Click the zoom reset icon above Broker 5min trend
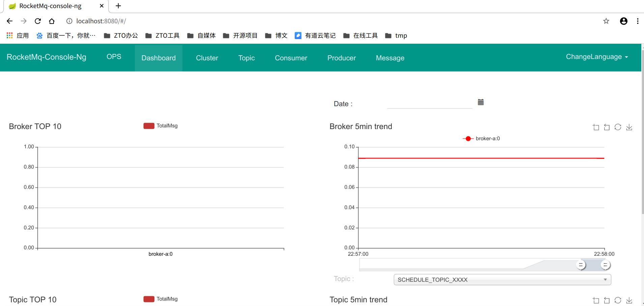Image resolution: width=644 pixels, height=306 pixels. coord(606,127)
